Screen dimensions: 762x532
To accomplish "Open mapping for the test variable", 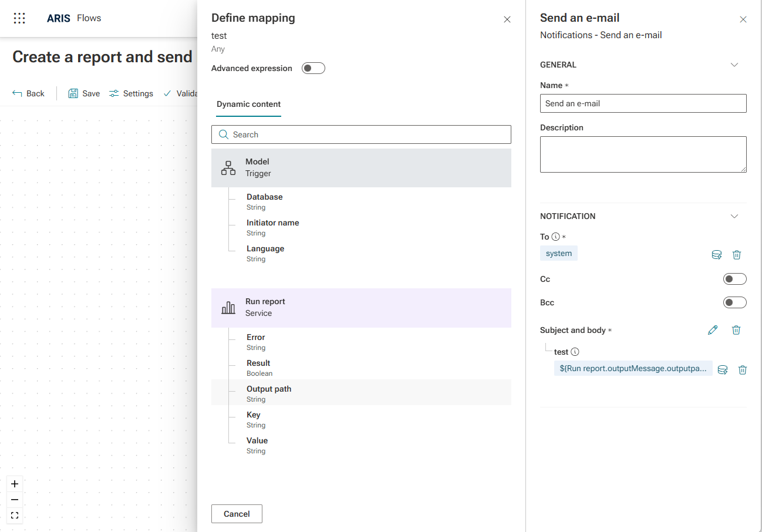I will click(723, 370).
